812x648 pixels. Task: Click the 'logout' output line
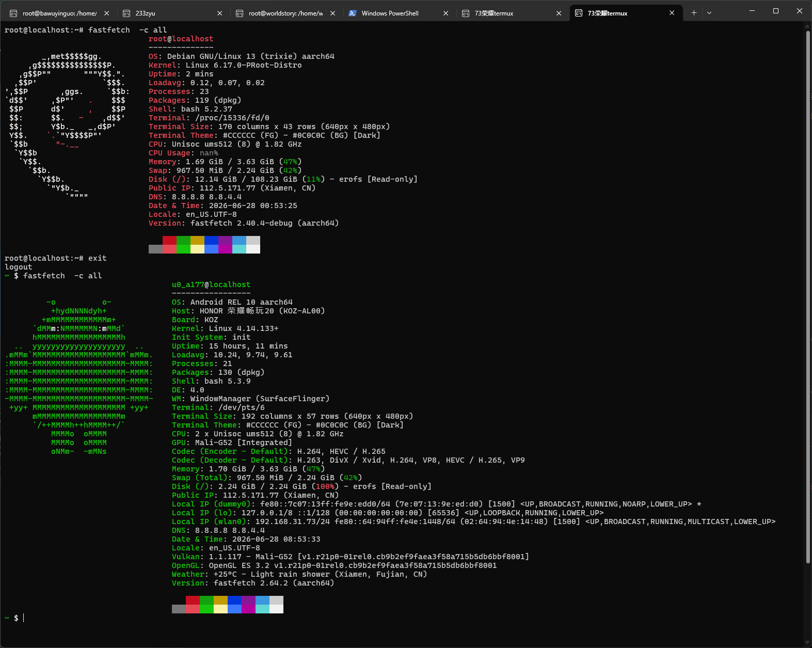(19, 267)
